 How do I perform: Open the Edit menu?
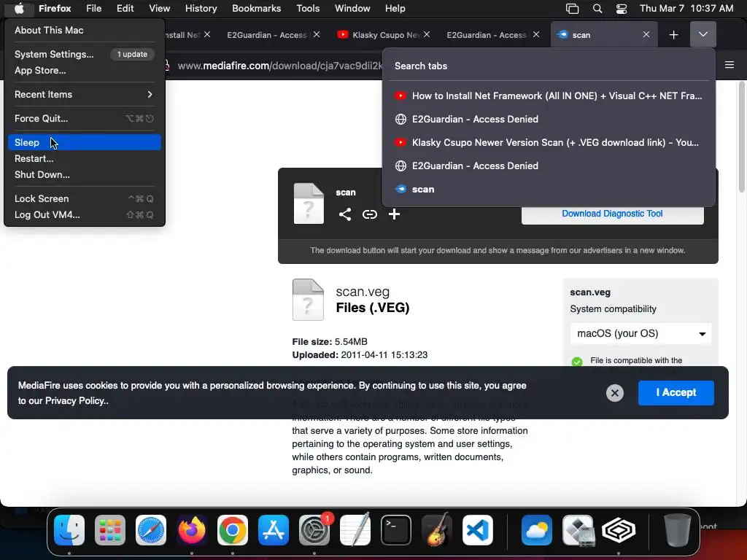[x=125, y=8]
